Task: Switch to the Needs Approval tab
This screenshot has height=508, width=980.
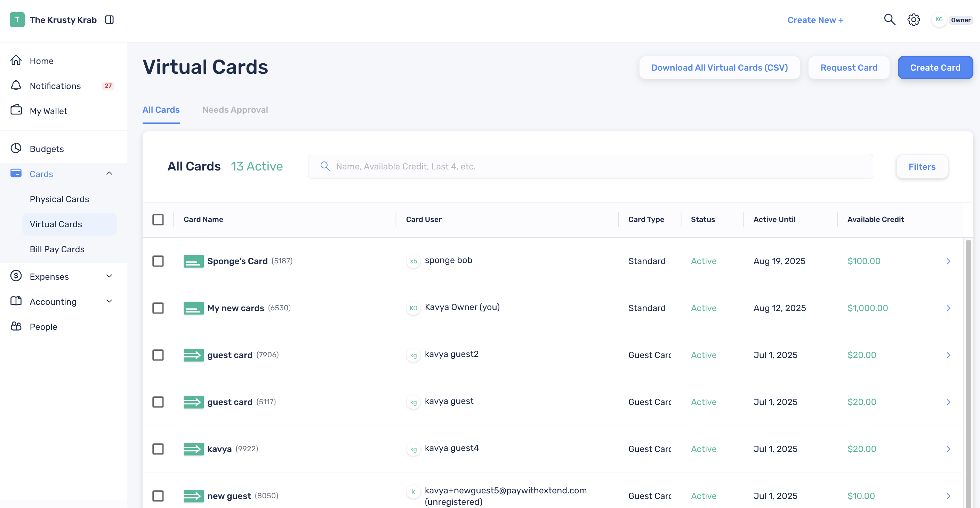Action: pos(235,110)
